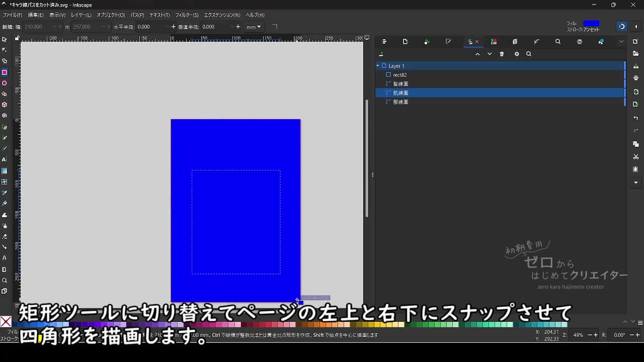Toggle the snapping button on
The image size is (644, 362).
tap(622, 27)
